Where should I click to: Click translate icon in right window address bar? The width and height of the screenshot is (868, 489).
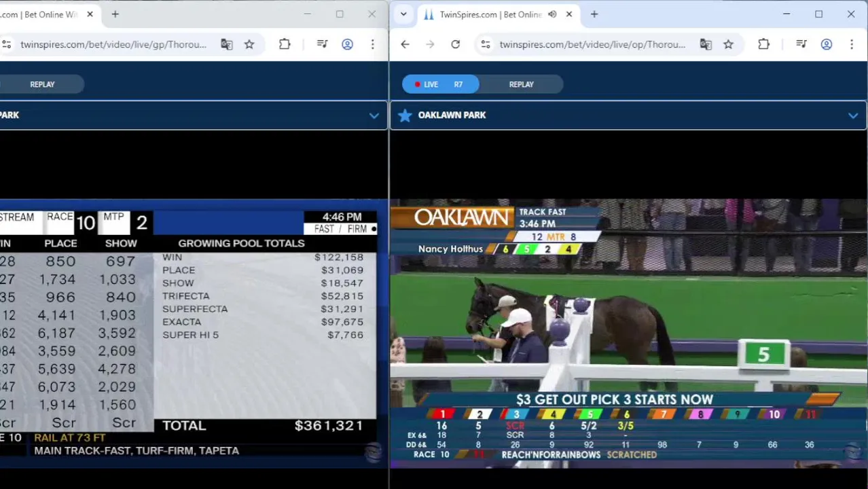[x=706, y=44]
